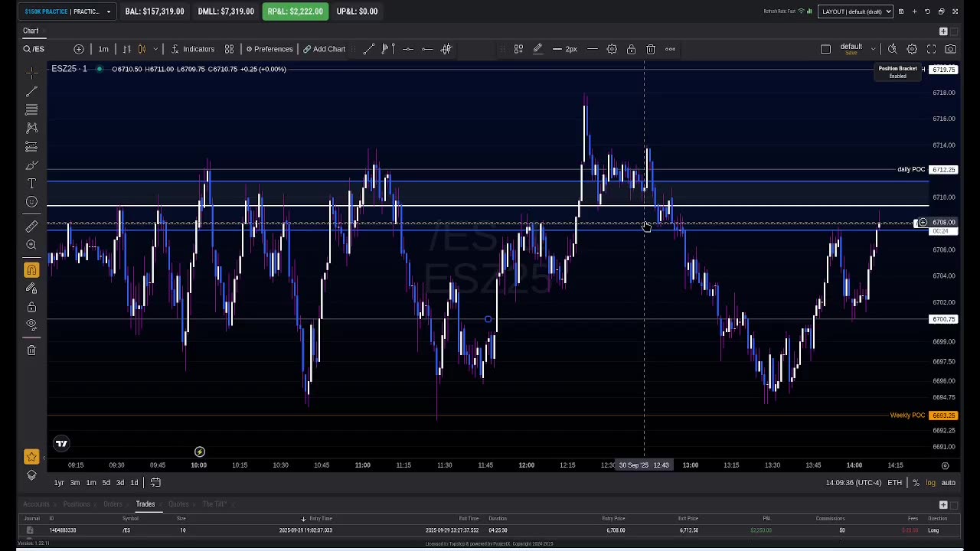980x551 pixels.
Task: Switch to the Trades tab
Action: pos(145,504)
